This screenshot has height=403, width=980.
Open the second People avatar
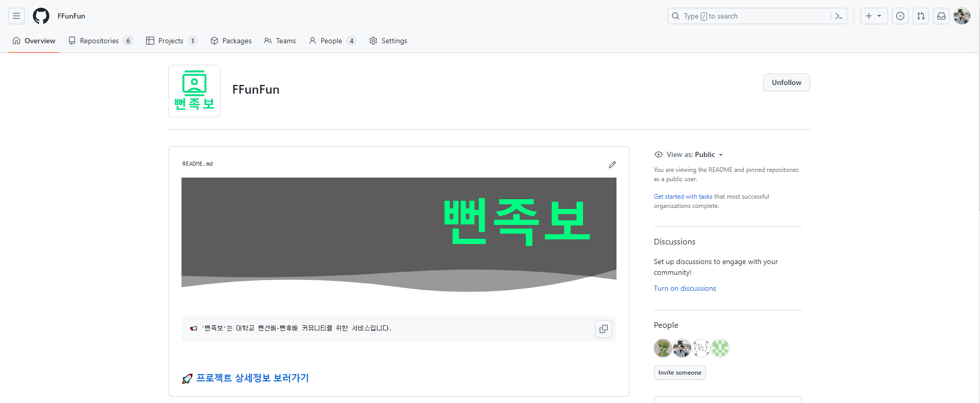coord(682,348)
